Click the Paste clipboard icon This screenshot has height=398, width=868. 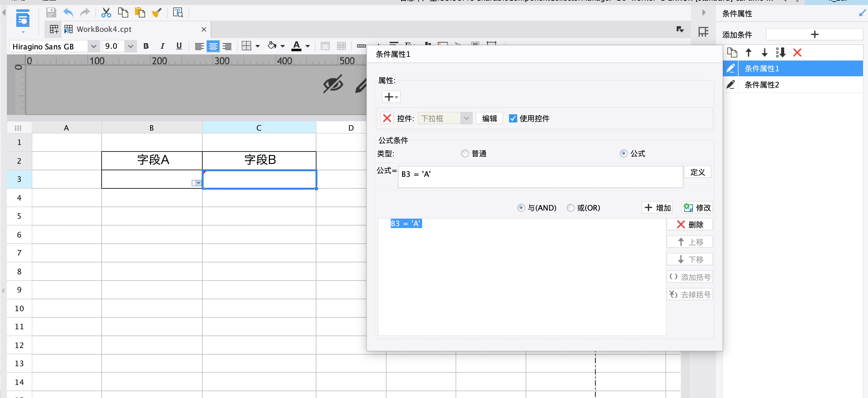(x=140, y=13)
